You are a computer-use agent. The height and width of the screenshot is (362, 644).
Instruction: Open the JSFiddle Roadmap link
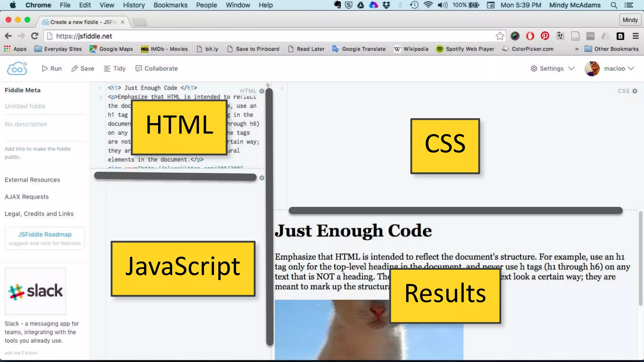pyautogui.click(x=45, y=234)
